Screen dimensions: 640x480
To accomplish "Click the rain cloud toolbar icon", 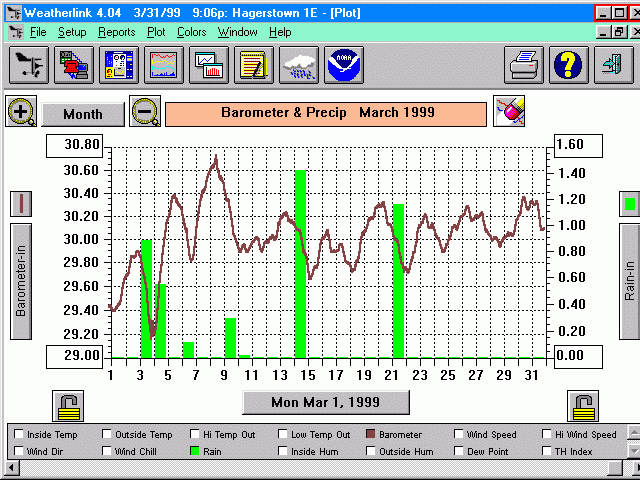I will tap(299, 65).
